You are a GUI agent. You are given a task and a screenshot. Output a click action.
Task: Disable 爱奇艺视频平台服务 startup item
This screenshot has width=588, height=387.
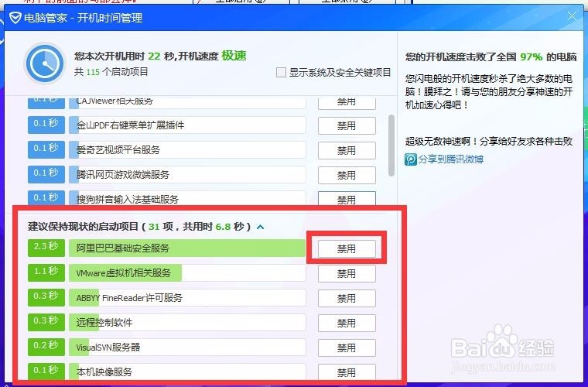coord(347,150)
